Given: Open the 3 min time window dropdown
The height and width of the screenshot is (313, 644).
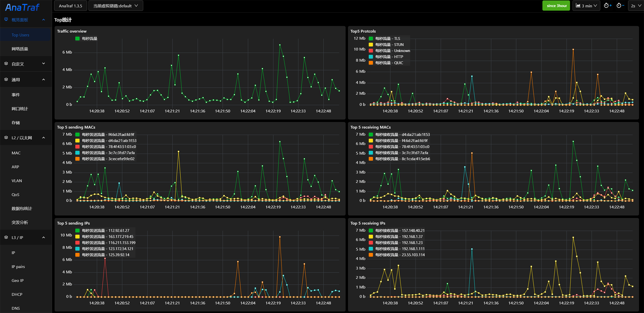Looking at the screenshot, I should click(x=586, y=6).
